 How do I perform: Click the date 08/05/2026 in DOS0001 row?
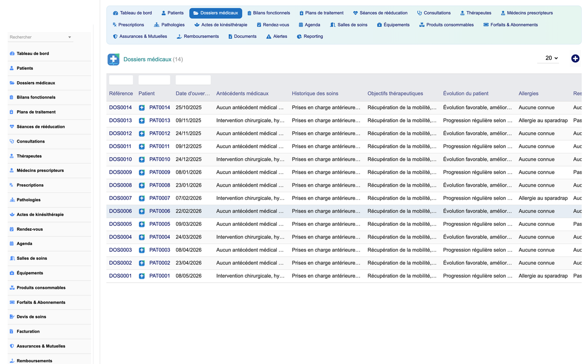point(189,276)
